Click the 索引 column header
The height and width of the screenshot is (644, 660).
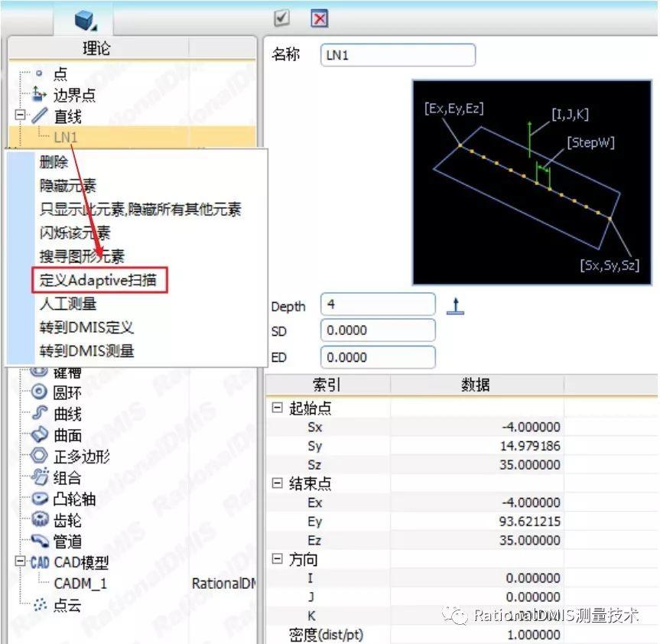point(328,384)
